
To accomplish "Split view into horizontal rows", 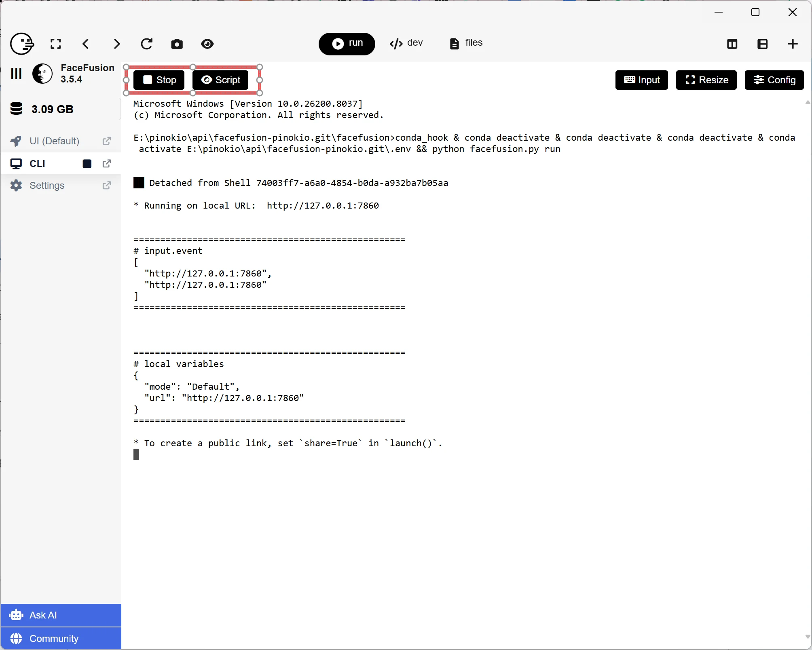I will pos(763,44).
